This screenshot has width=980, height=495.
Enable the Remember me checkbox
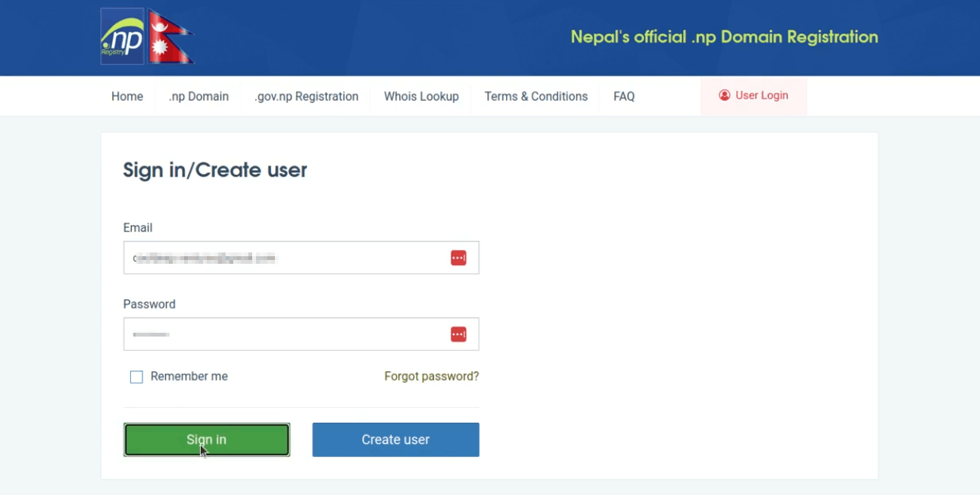[136, 377]
